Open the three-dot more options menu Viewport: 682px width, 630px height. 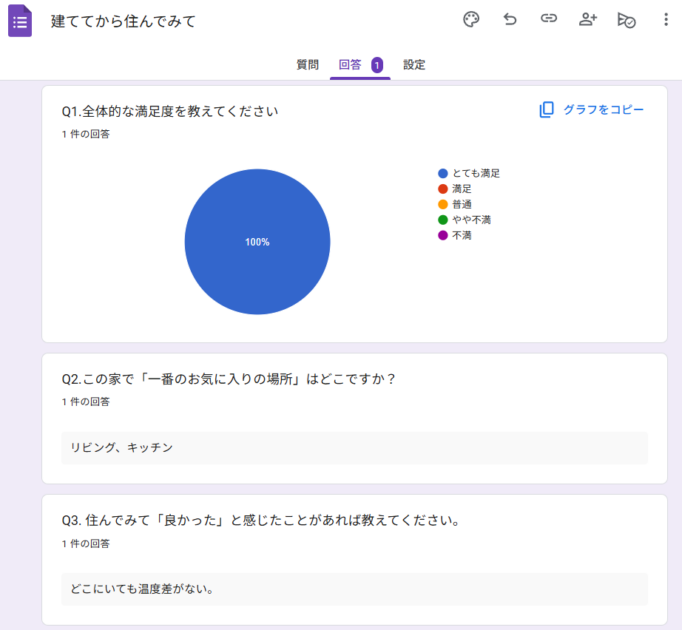click(666, 20)
